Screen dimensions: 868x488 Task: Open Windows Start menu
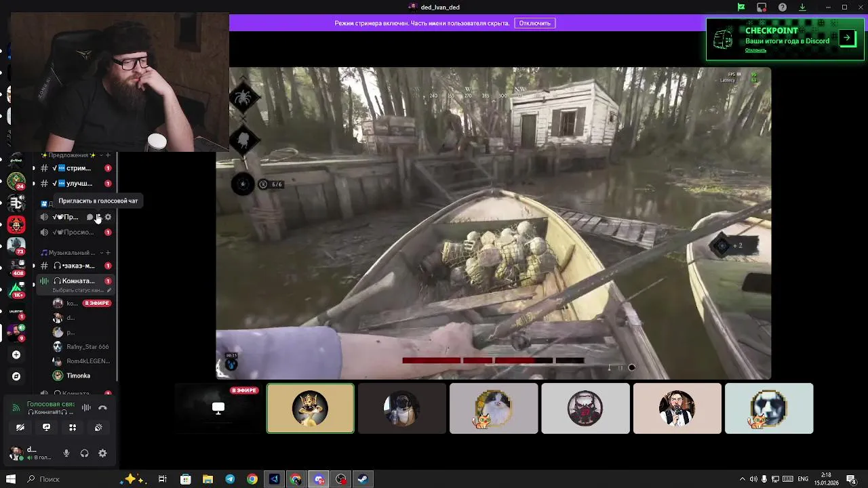coord(11,479)
